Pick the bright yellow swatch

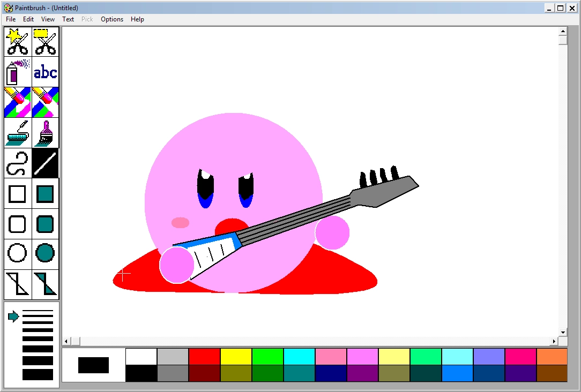[x=236, y=357]
